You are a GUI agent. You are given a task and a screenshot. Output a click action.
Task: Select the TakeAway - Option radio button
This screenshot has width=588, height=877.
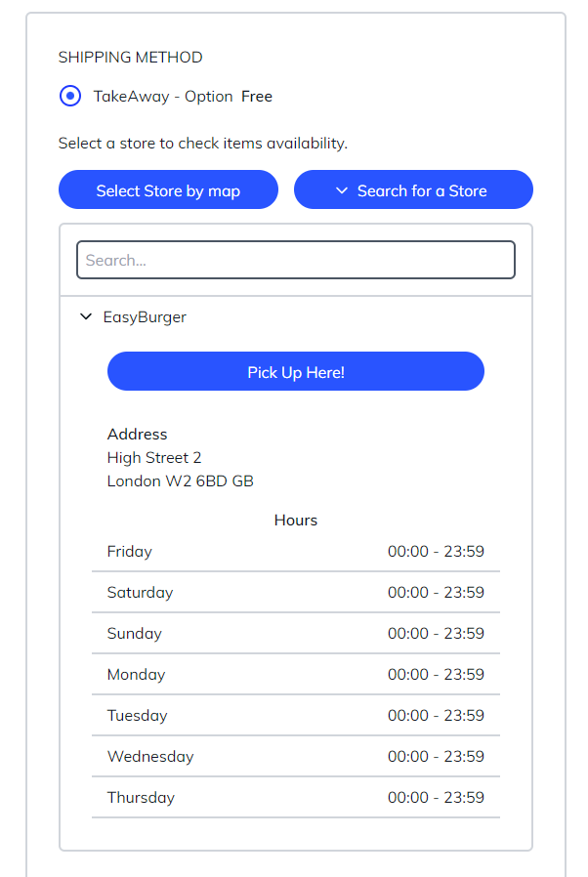click(70, 97)
